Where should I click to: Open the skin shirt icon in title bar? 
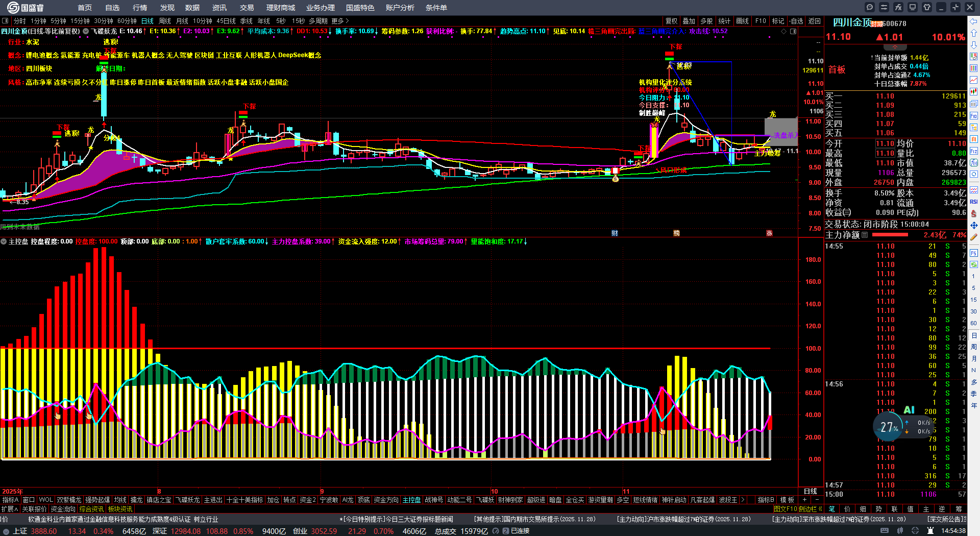[x=927, y=7]
